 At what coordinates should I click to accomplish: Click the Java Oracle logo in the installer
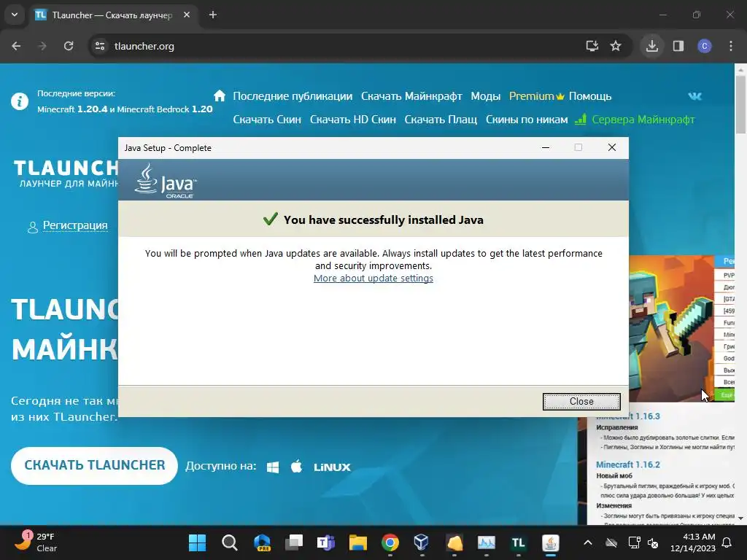166,181
